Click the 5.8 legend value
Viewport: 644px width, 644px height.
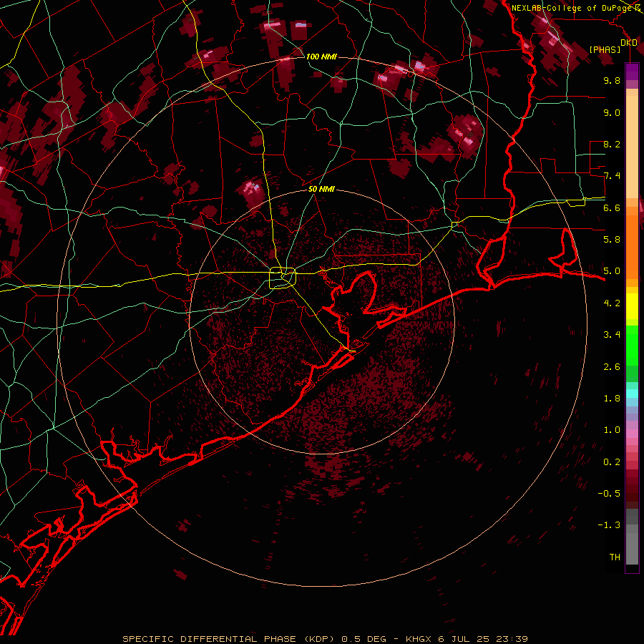coord(612,240)
